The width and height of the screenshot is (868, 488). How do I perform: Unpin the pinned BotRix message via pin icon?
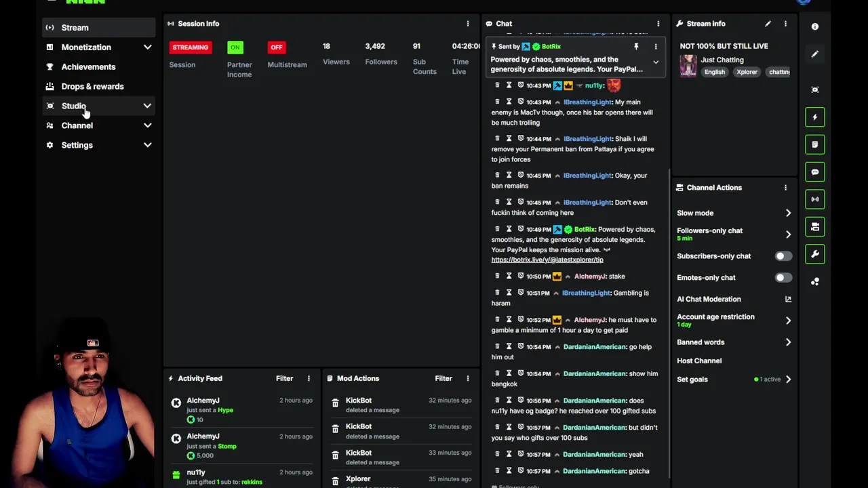tap(636, 47)
